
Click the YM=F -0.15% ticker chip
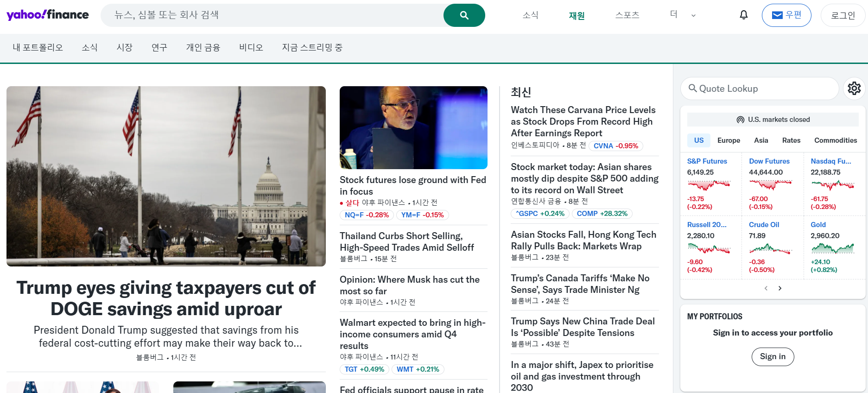[422, 215]
